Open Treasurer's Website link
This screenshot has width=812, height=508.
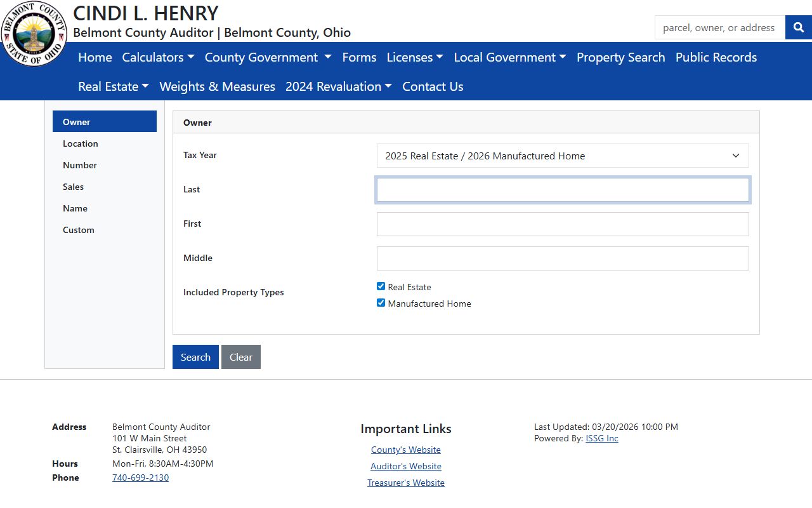406,483
